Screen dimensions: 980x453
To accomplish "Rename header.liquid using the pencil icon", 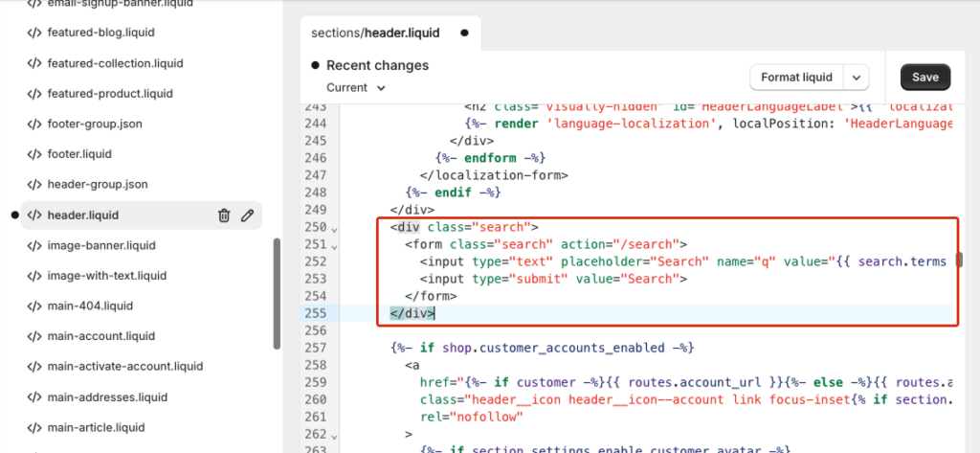I will (x=248, y=215).
